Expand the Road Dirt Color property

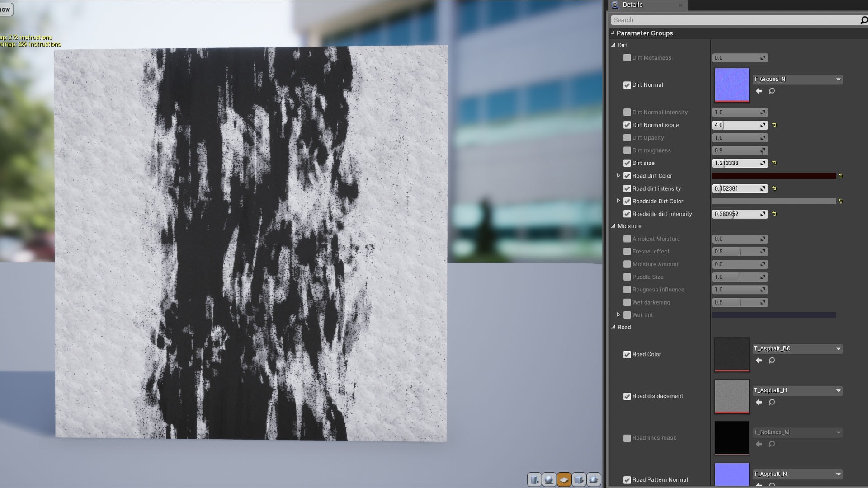618,175
